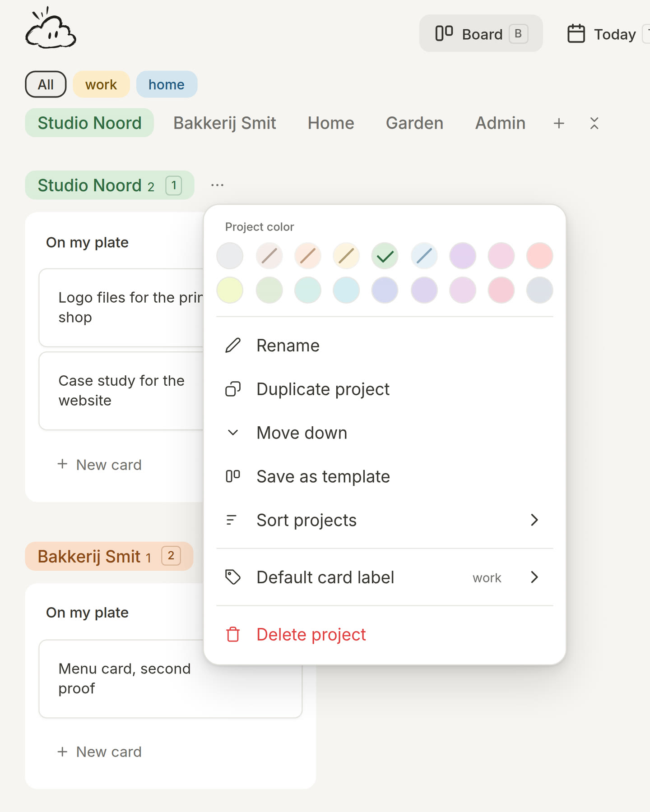Select the Studio Noord tab
The image size is (650, 812).
pyautogui.click(x=89, y=123)
